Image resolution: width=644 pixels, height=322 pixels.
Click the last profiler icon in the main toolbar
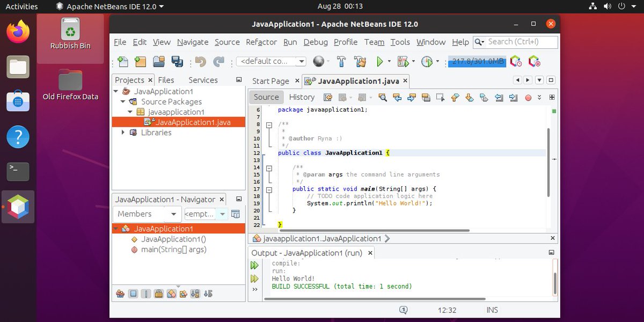pos(534,61)
